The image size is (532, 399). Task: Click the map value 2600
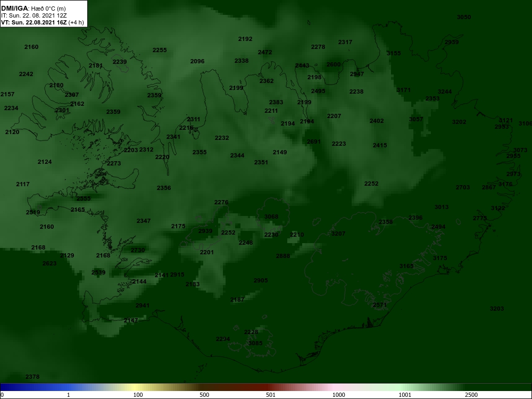(x=334, y=64)
